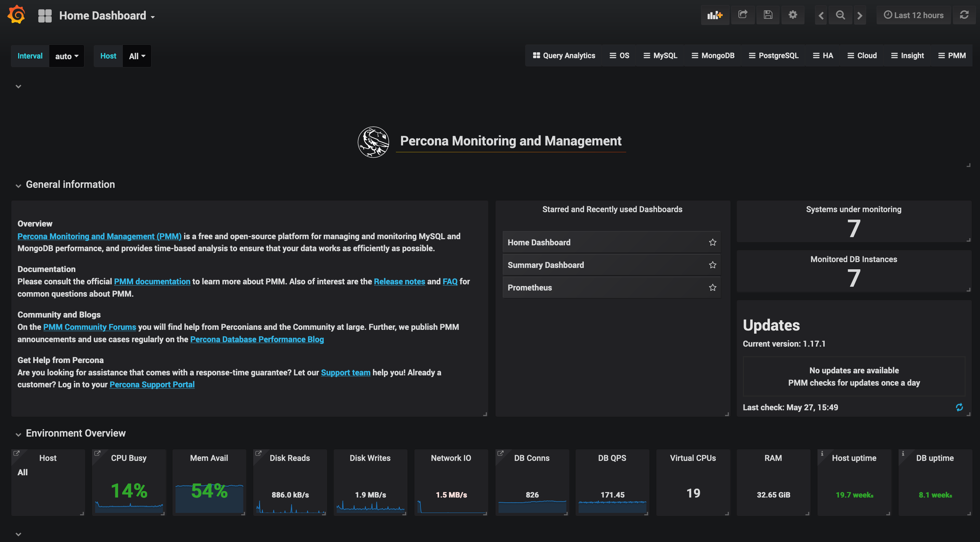Collapse the Environment Overview row

[x=70, y=433]
